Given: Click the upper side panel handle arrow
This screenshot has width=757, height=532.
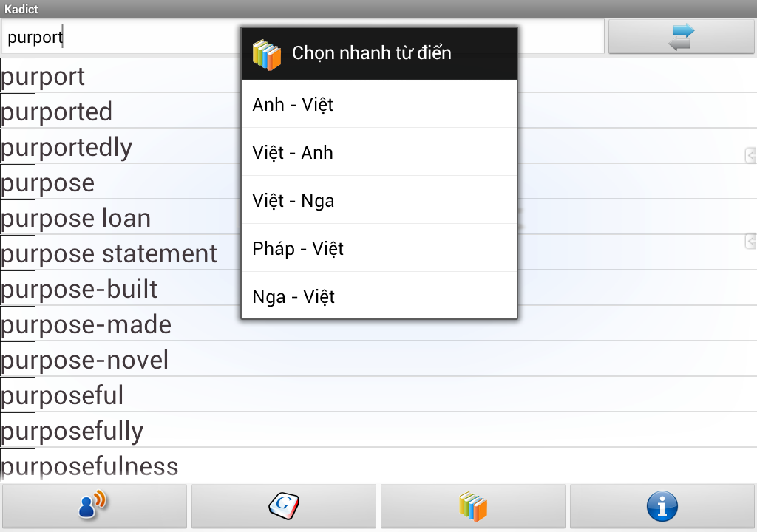Looking at the screenshot, I should 751,155.
